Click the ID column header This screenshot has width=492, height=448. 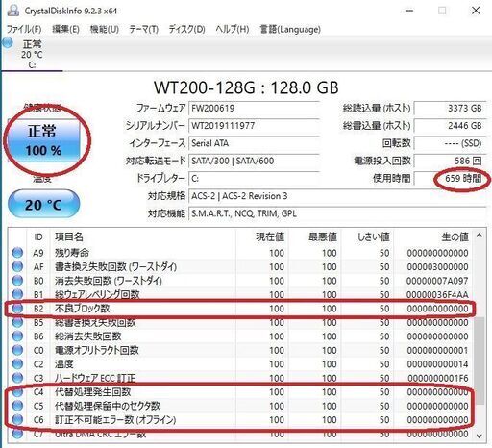point(38,237)
